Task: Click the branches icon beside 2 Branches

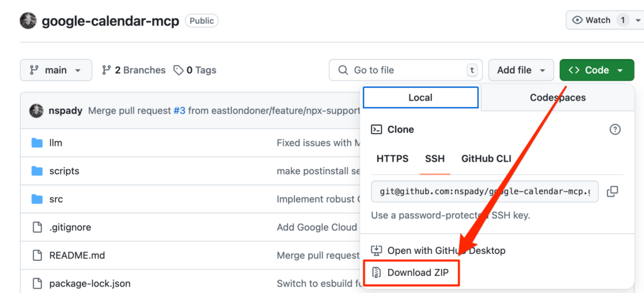Action: tap(106, 70)
